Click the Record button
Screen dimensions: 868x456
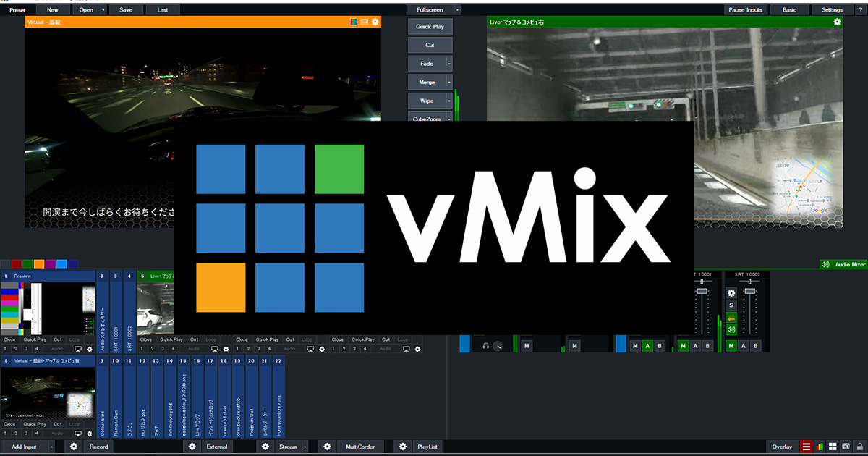coord(98,447)
